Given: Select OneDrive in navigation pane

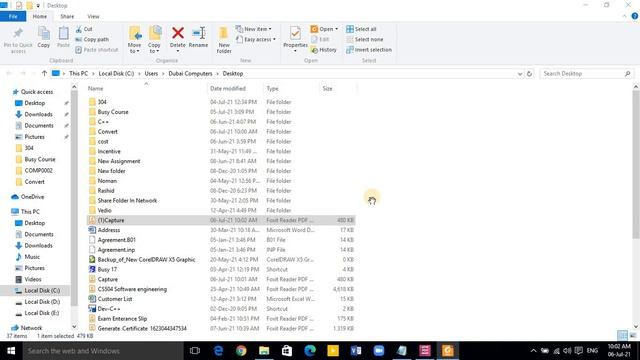Looking at the screenshot, I should 32,197.
